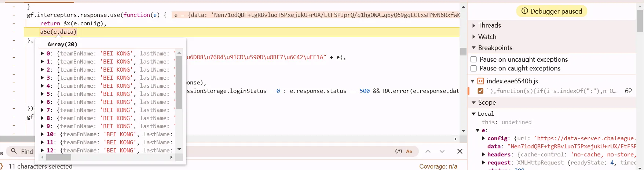
Task: Uncheck the line 62 breakpoint checkbox
Action: click(480, 91)
